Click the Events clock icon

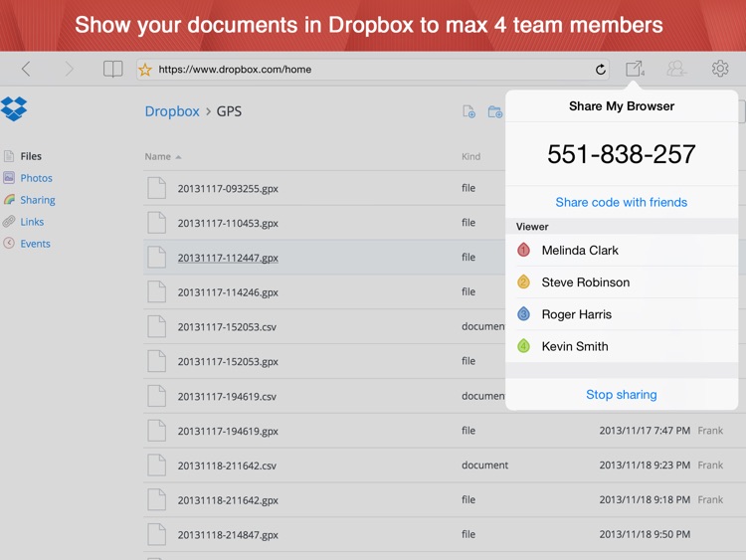click(9, 243)
